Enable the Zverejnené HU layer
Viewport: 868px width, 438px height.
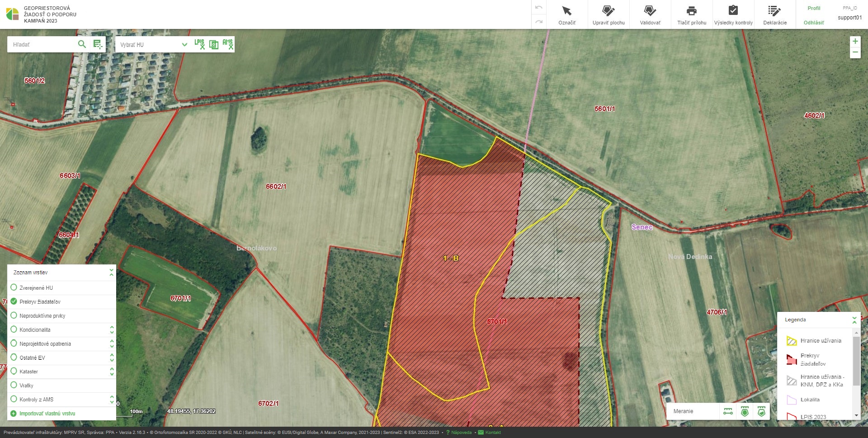pyautogui.click(x=14, y=287)
